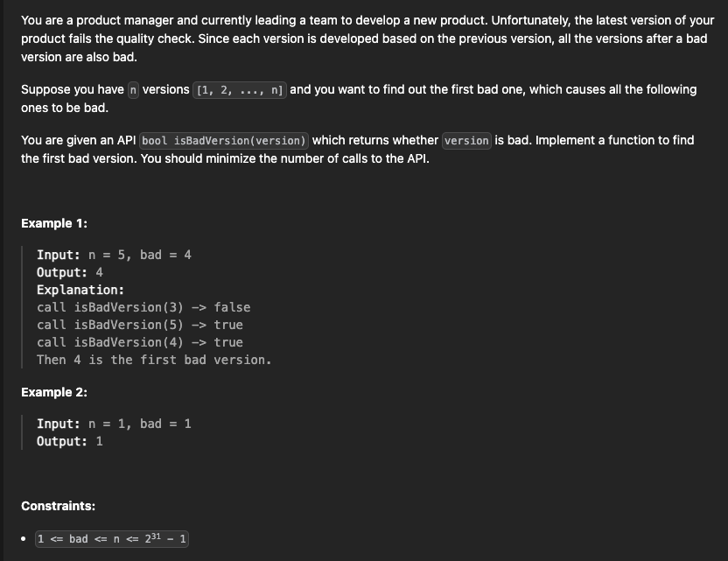Click the 'Example 2:' heading
The width and height of the screenshot is (728, 561).
[x=54, y=392]
